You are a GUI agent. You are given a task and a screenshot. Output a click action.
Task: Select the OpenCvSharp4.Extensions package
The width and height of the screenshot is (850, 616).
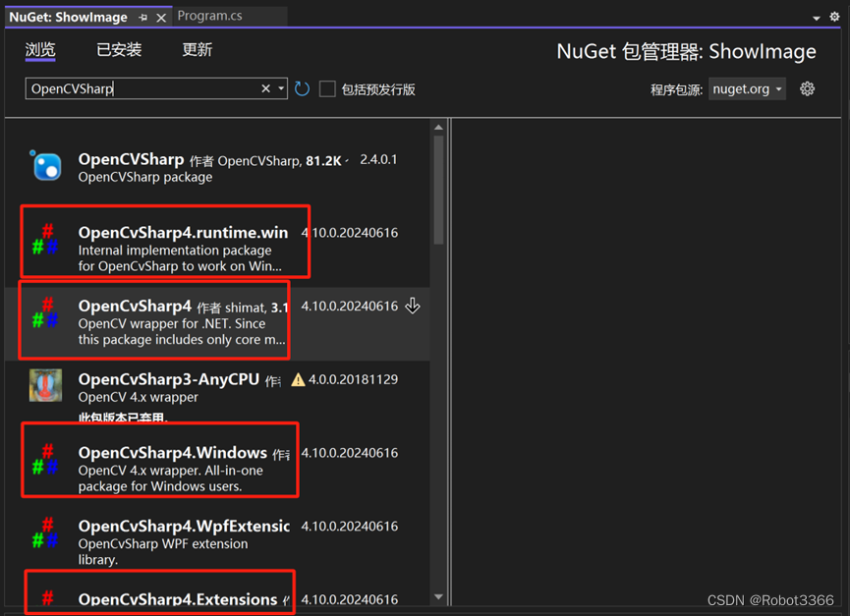[x=217, y=592]
